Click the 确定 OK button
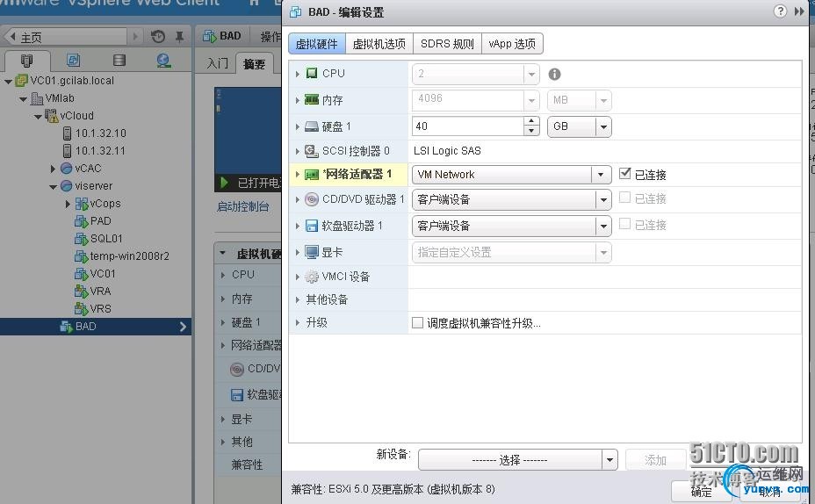Image resolution: width=815 pixels, height=504 pixels. tap(701, 491)
